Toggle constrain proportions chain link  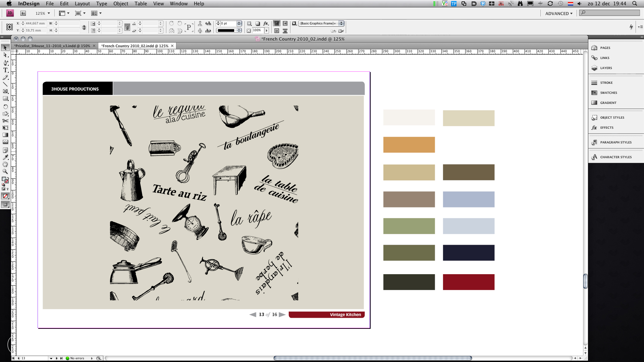(127, 27)
